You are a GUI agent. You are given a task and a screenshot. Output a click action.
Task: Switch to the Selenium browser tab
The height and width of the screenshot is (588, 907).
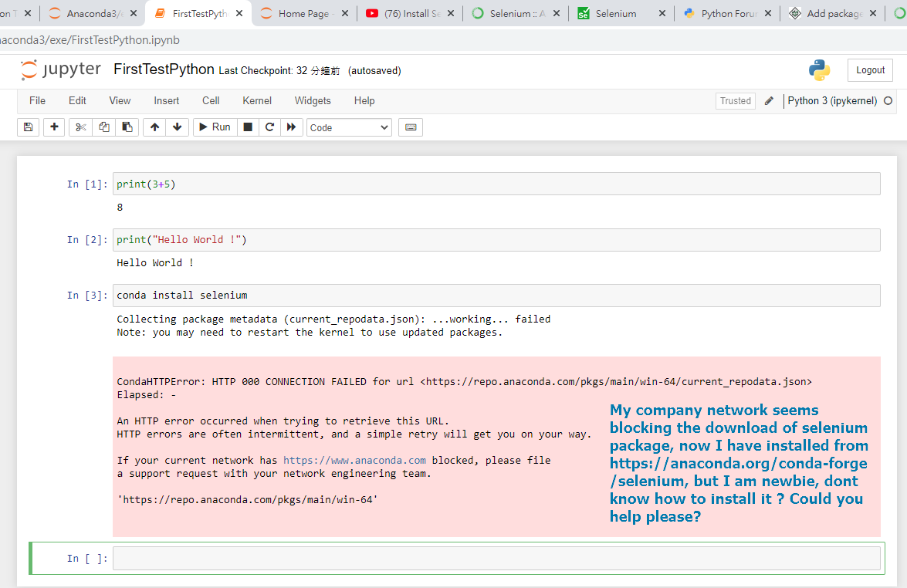(x=616, y=14)
